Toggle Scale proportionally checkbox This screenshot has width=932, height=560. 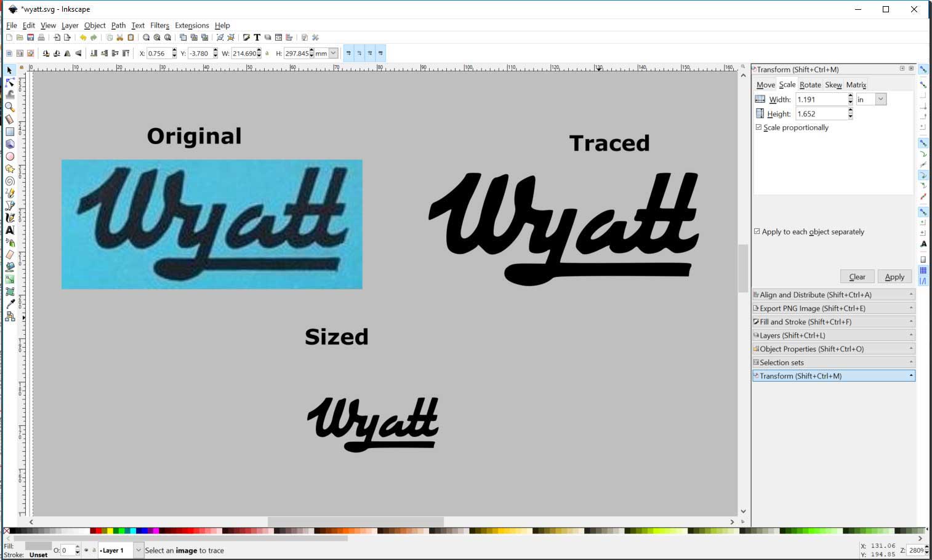758,127
